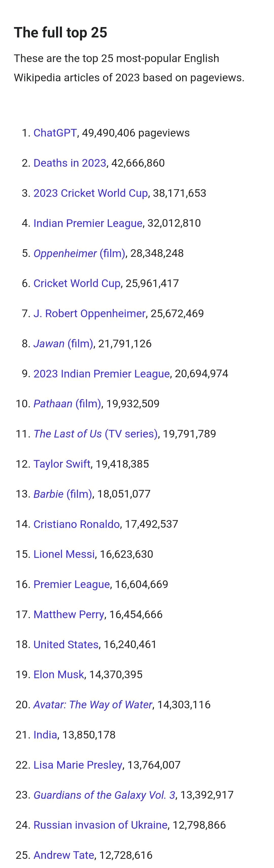Screen dimensions: 274x868
Task: Follow the Oppenheimer (film) link
Action: click(x=79, y=253)
